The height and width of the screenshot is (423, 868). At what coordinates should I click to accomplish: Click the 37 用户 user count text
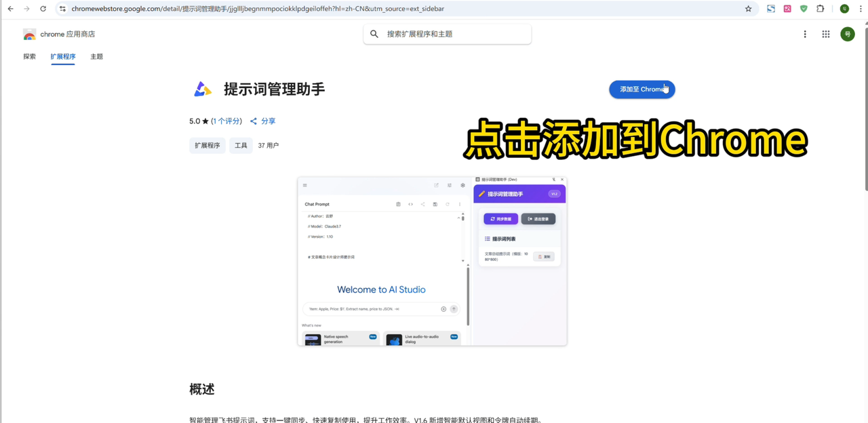pos(269,146)
